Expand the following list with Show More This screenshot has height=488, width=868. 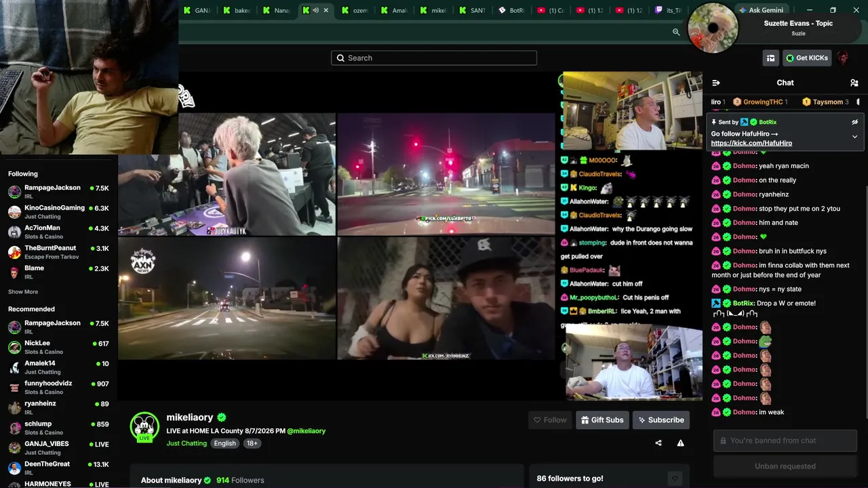[23, 292]
